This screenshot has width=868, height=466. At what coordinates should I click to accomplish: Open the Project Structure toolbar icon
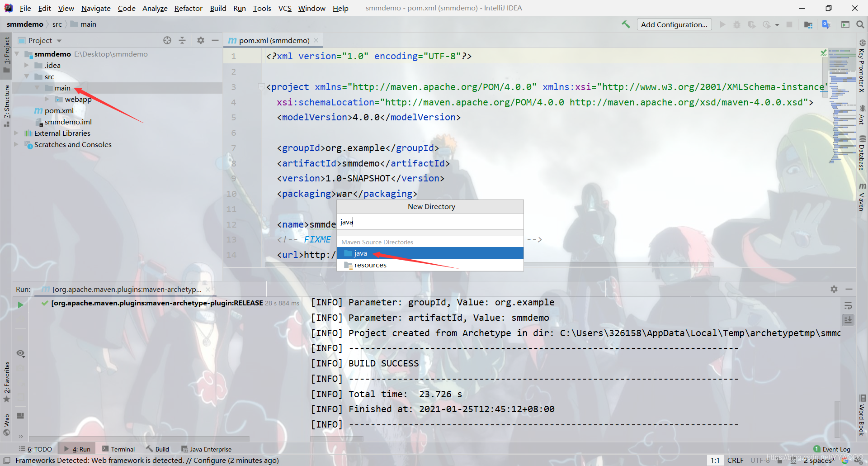click(x=808, y=24)
